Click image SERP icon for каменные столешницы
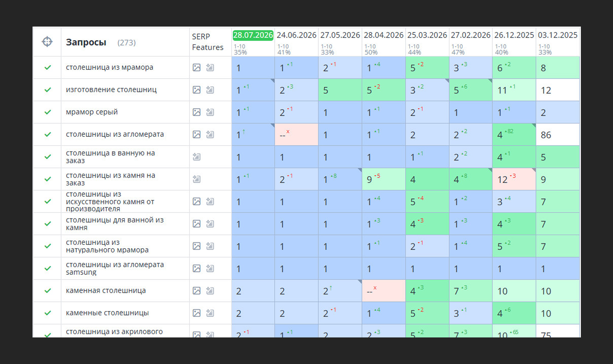This screenshot has height=364, width=613. (x=197, y=313)
